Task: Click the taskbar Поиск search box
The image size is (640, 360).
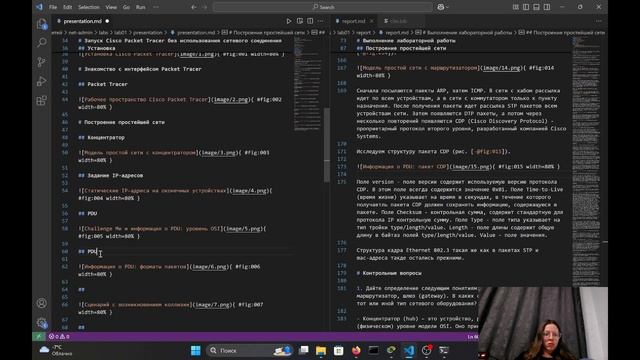Action: (250, 350)
